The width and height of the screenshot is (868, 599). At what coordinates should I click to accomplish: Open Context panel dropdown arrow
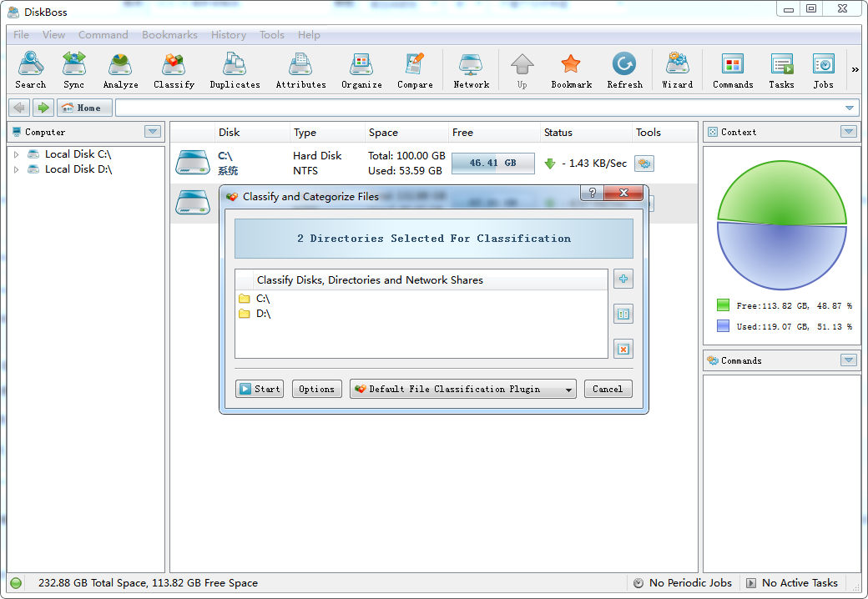pyautogui.click(x=848, y=132)
